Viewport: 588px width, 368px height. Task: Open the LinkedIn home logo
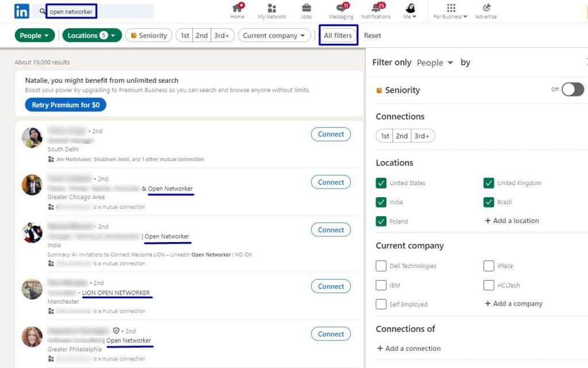pyautogui.click(x=21, y=11)
